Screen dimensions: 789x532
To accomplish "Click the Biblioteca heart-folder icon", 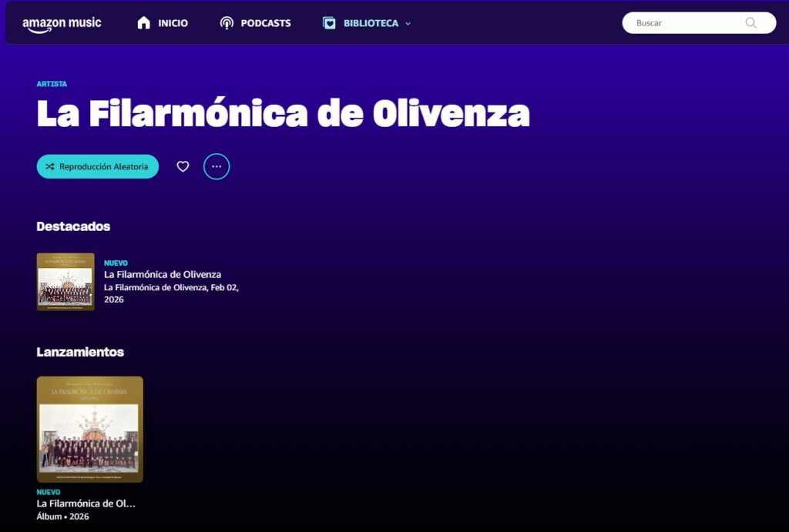I will pyautogui.click(x=329, y=23).
